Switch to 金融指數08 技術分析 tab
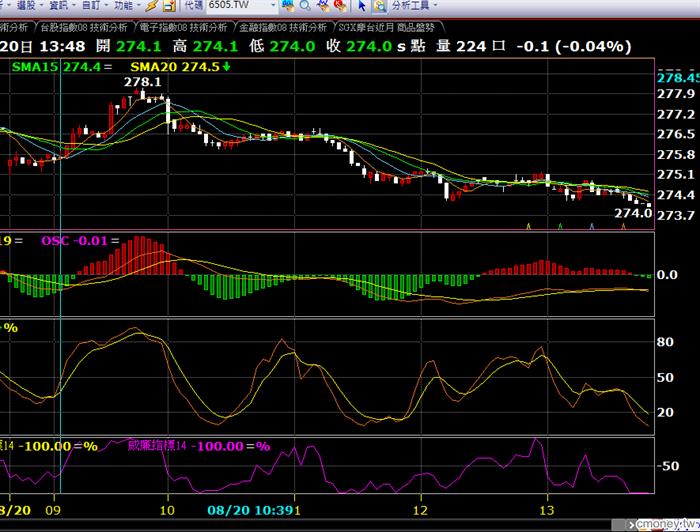Viewport: 700px width, 532px height. [x=283, y=28]
